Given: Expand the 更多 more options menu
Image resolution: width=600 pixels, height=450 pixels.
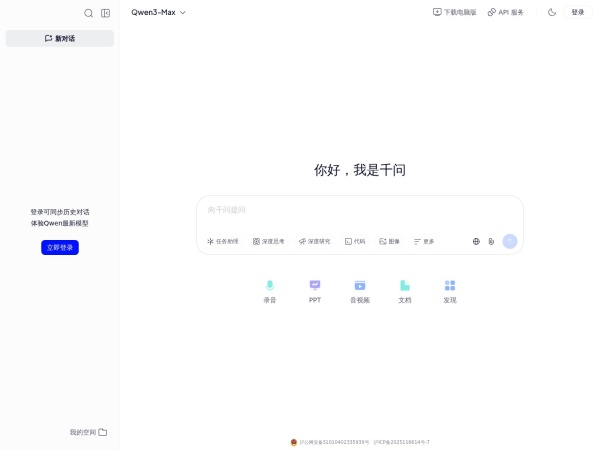Looking at the screenshot, I should (x=424, y=241).
